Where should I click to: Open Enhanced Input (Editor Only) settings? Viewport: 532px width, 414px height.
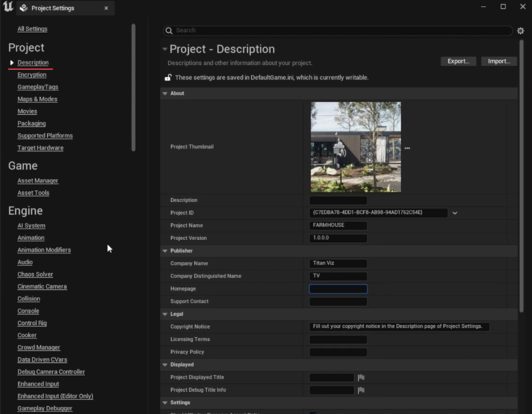point(55,397)
